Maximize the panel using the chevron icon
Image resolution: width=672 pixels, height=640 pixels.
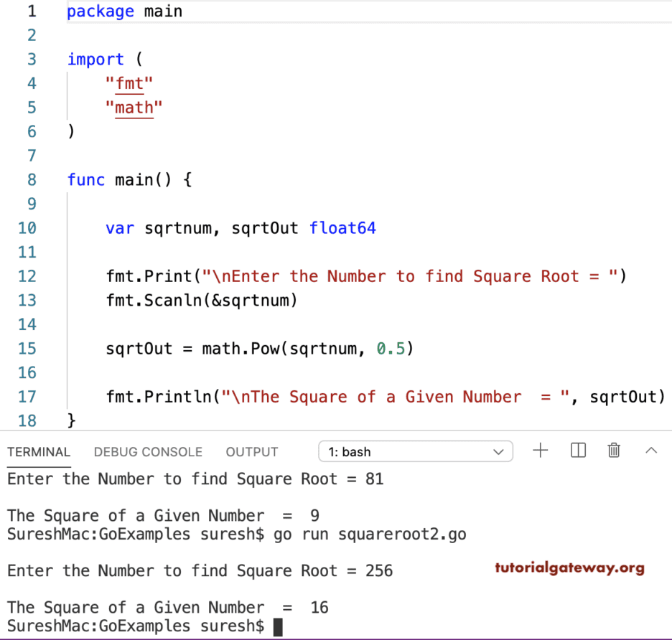651,451
